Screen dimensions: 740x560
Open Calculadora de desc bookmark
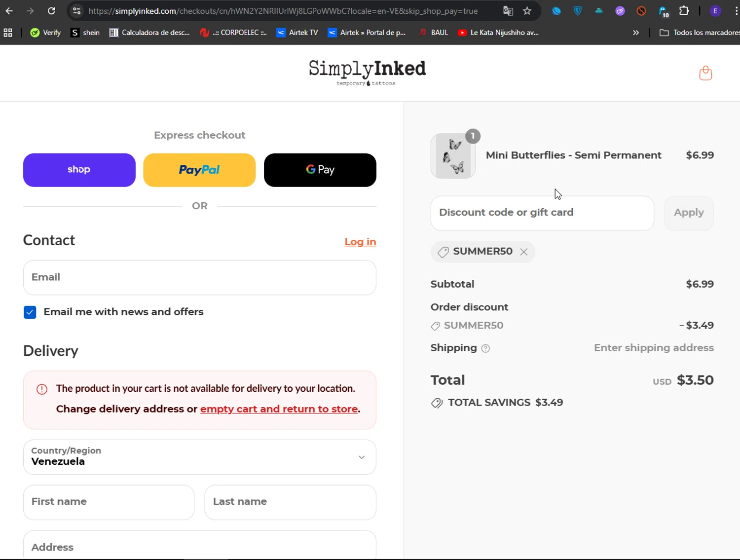click(149, 33)
